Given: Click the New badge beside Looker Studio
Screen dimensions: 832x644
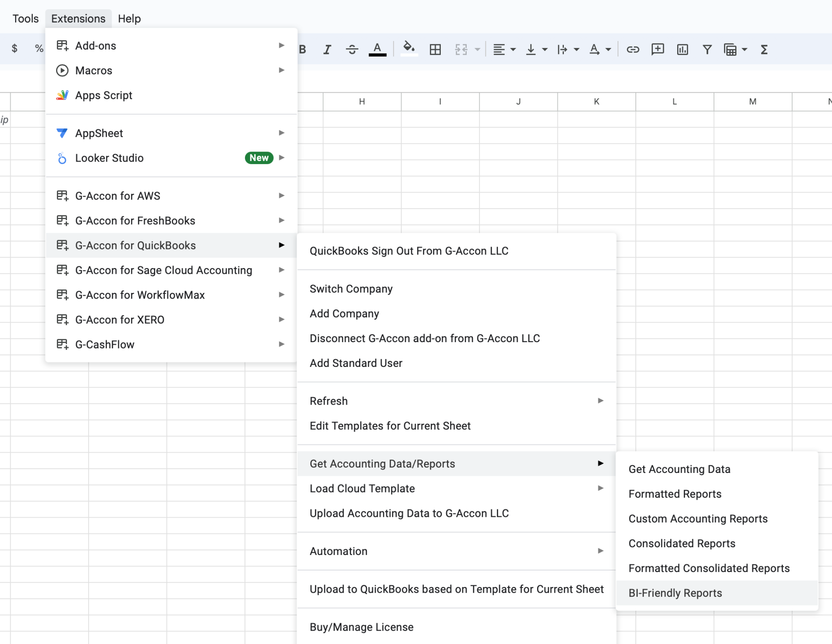Looking at the screenshot, I should pos(259,158).
